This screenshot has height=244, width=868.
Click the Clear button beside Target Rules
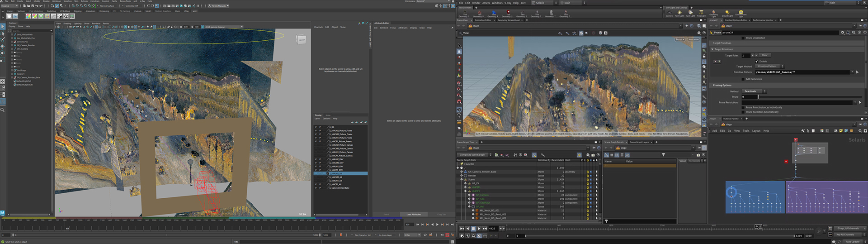[x=764, y=55]
